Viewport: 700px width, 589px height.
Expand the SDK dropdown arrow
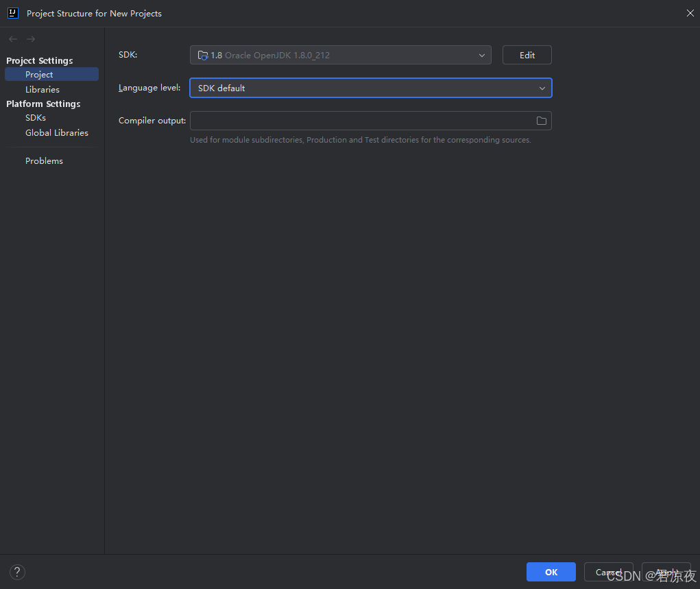(481, 56)
